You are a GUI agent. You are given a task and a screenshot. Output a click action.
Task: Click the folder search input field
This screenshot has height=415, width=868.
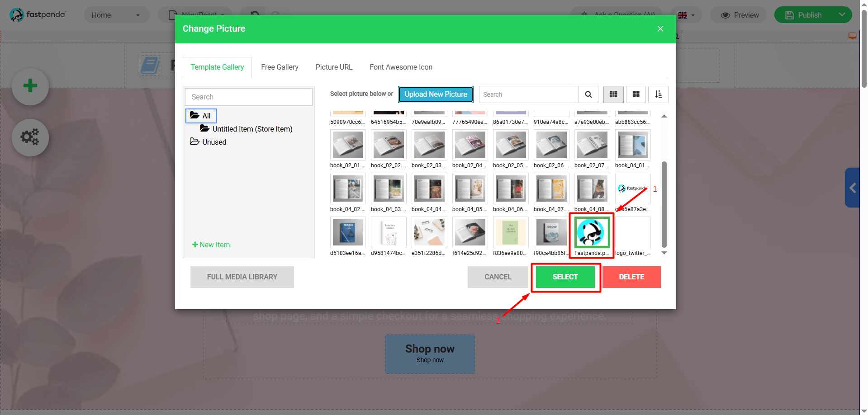pyautogui.click(x=248, y=97)
